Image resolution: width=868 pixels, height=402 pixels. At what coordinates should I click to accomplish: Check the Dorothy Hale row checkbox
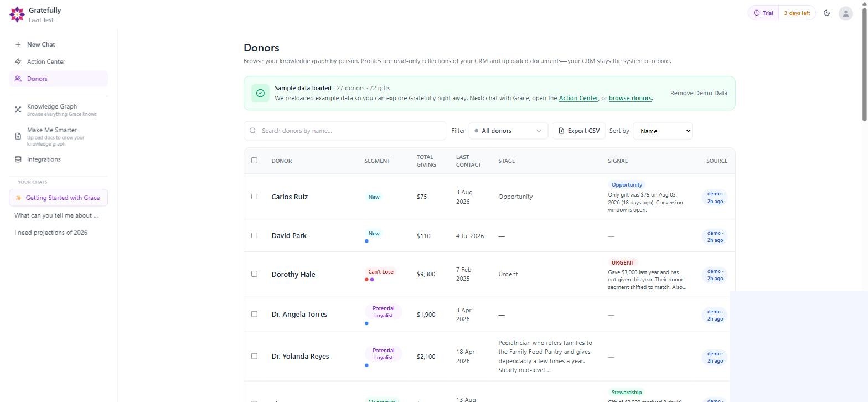coord(254,274)
